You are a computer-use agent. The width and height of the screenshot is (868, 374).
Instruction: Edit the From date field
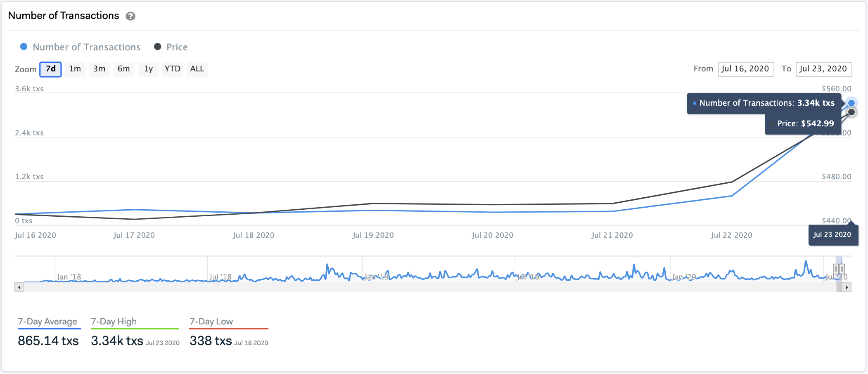pos(745,69)
